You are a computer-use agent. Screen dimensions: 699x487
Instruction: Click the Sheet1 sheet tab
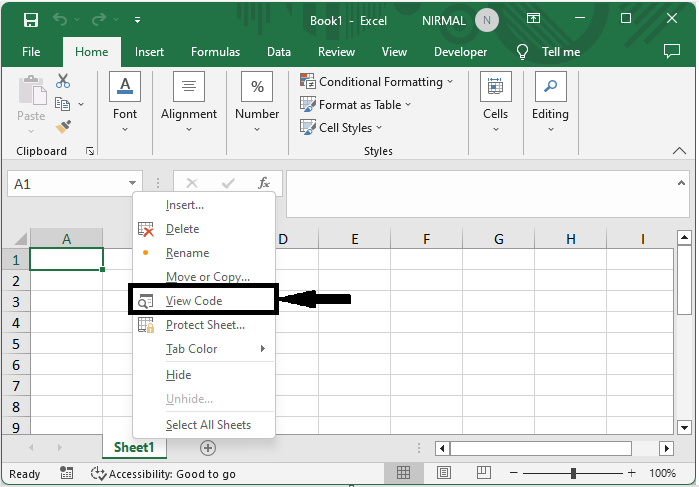click(x=134, y=447)
